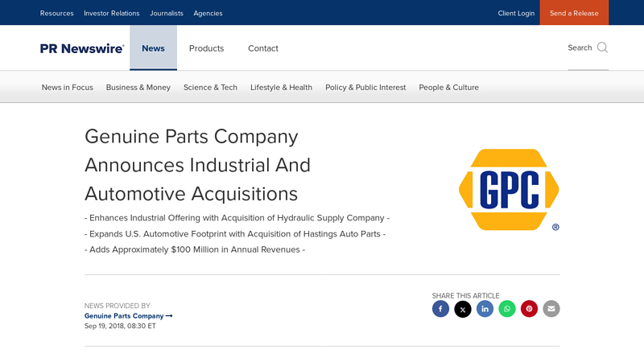Visit the Journalists page

pyautogui.click(x=167, y=13)
